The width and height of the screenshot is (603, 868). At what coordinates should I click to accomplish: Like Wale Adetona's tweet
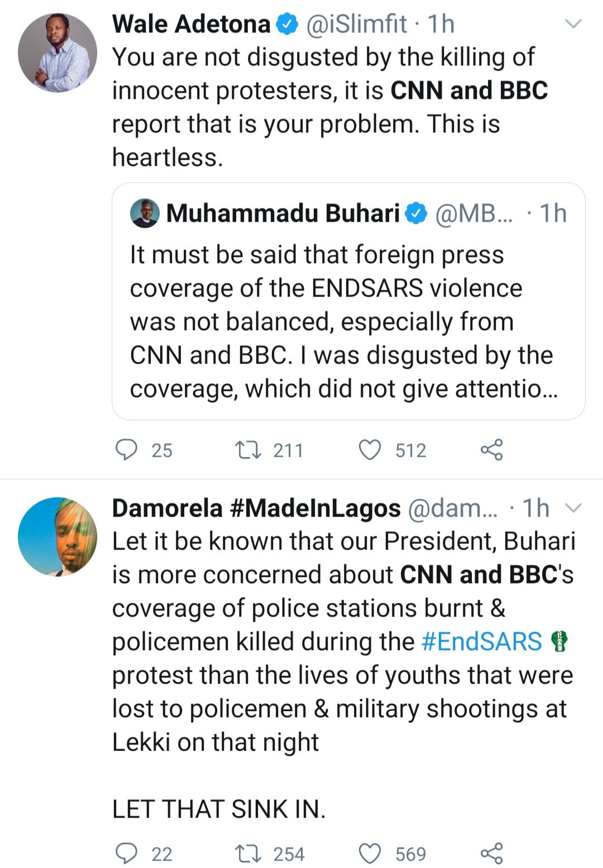370,450
